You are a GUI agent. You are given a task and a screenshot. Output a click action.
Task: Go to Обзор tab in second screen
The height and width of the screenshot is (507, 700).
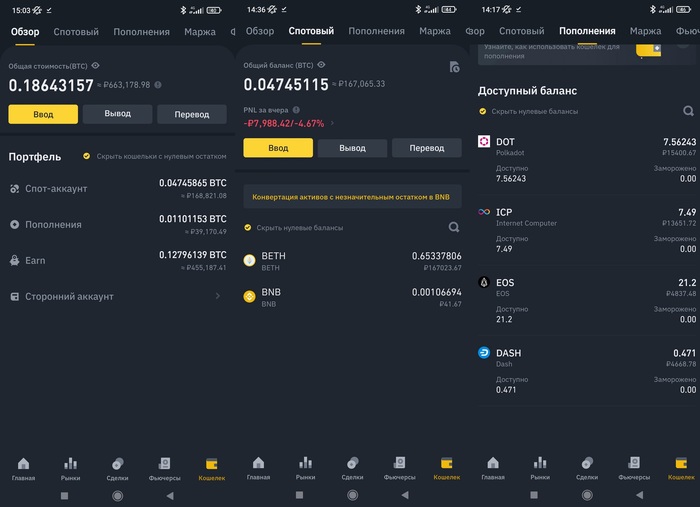[x=260, y=31]
